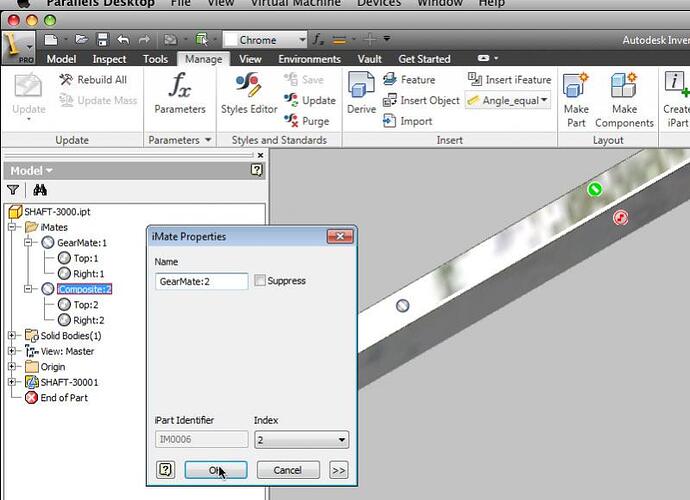Collapse the GearMate:1 node
690x500 pixels.
pyautogui.click(x=28, y=243)
